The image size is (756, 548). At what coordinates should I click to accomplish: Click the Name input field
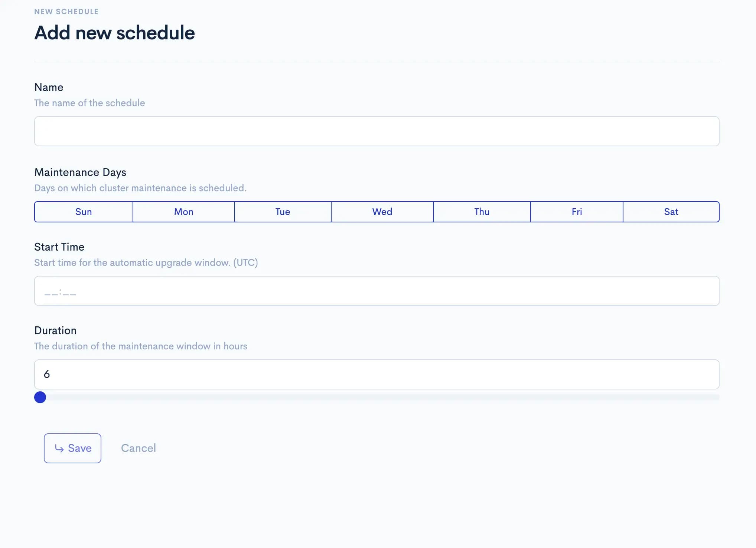(377, 131)
